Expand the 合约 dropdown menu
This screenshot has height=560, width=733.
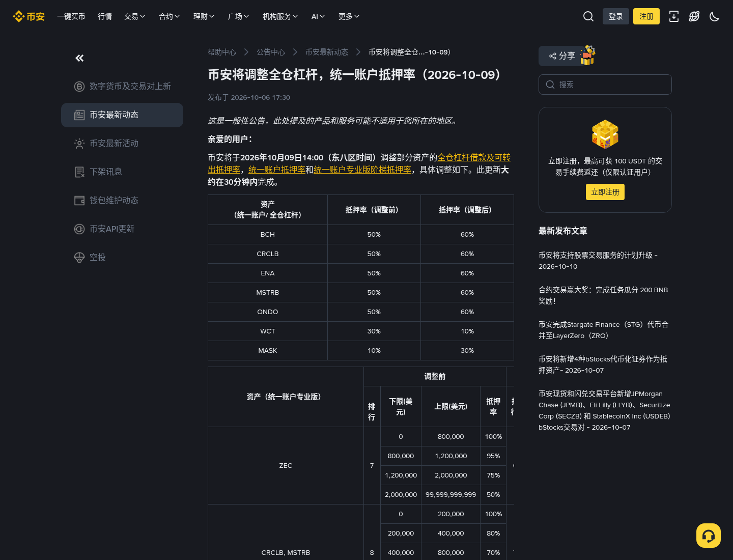tap(170, 16)
